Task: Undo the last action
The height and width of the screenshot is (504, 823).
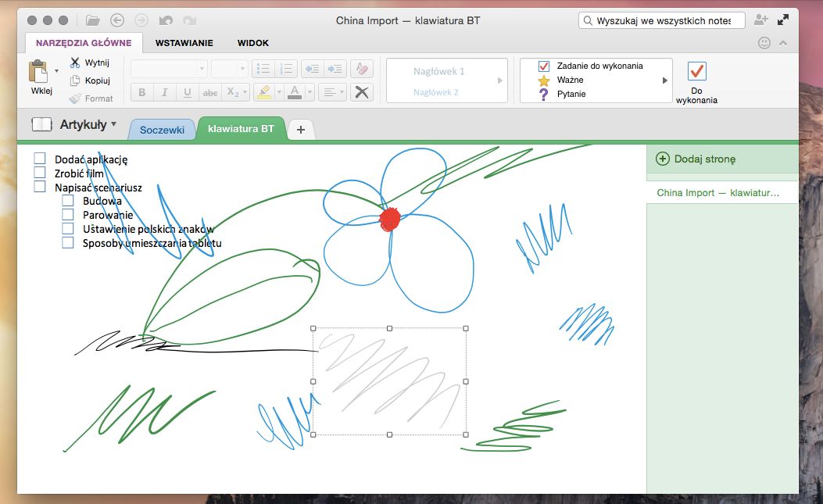Action: tap(166, 20)
